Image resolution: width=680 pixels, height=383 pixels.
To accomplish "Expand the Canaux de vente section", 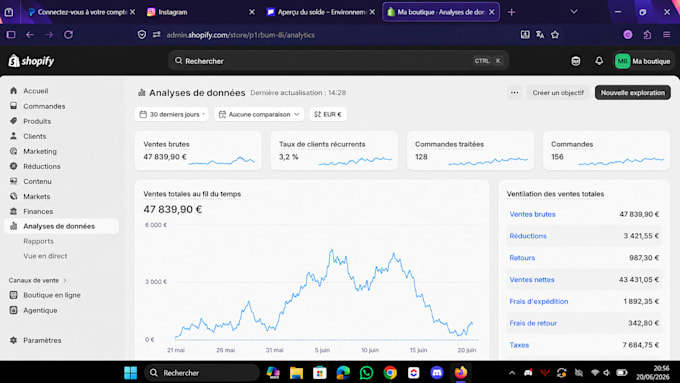I will pos(38,280).
